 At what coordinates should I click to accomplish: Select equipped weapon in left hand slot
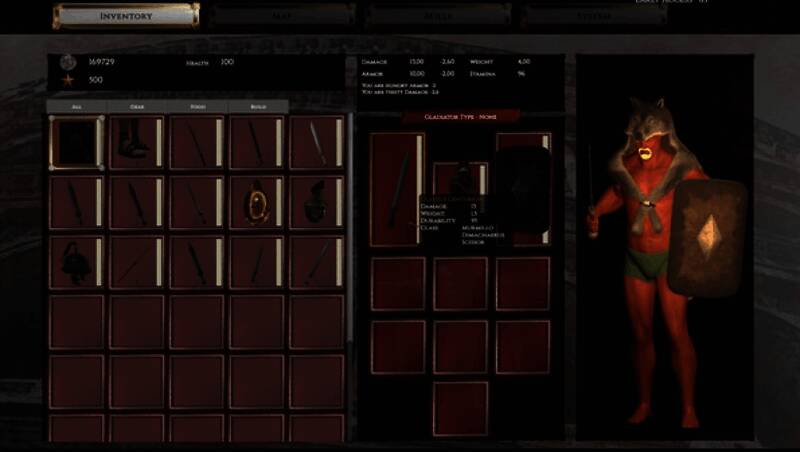tap(397, 190)
